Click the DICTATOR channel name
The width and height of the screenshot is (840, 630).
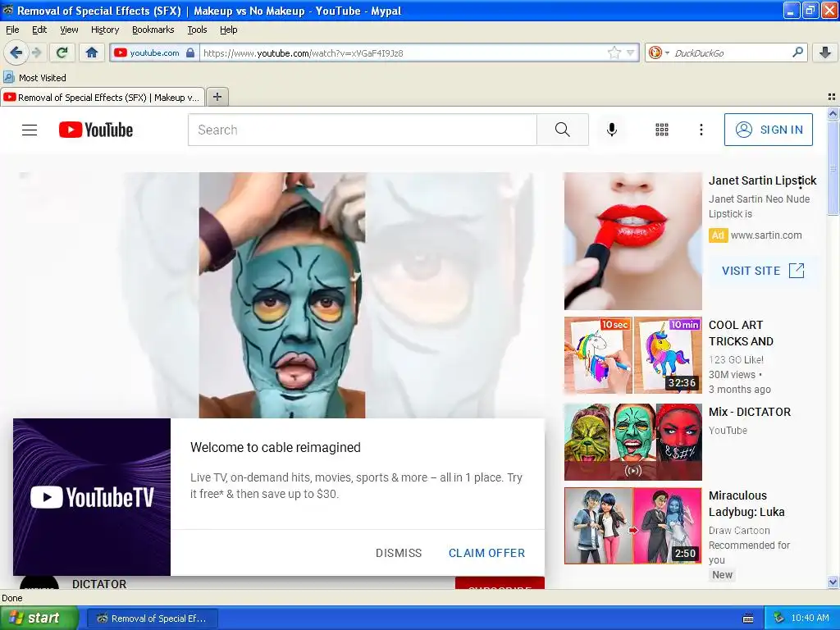click(x=99, y=584)
